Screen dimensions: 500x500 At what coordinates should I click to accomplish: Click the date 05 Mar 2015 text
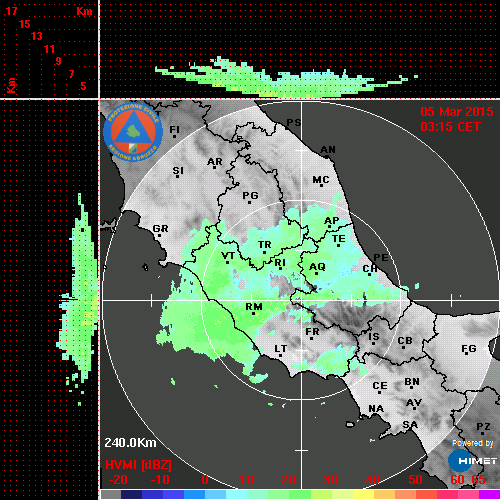(x=457, y=112)
